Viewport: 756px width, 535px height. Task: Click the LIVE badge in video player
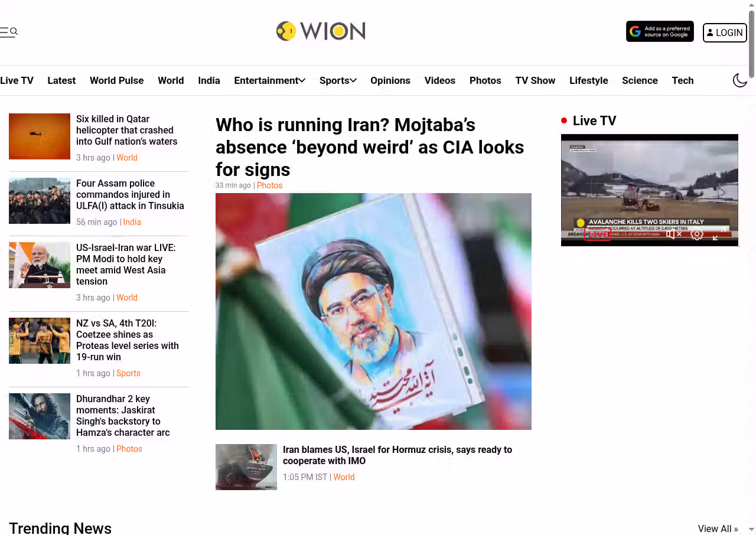(x=597, y=234)
